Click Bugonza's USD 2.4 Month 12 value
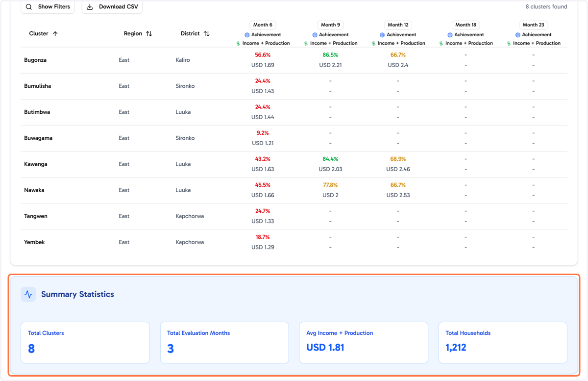Image resolution: width=588 pixels, height=381 pixels. 398,65
